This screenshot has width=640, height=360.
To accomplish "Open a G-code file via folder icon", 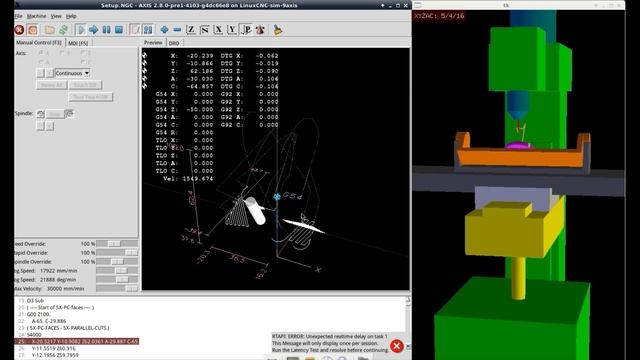I will pos(50,30).
